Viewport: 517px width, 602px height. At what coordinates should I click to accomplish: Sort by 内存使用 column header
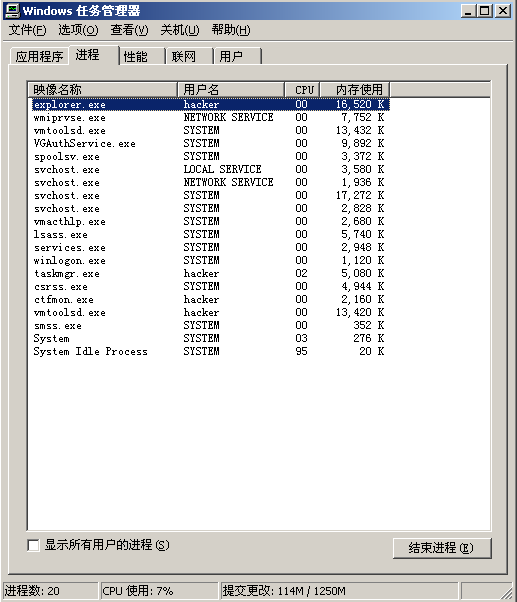(355, 89)
